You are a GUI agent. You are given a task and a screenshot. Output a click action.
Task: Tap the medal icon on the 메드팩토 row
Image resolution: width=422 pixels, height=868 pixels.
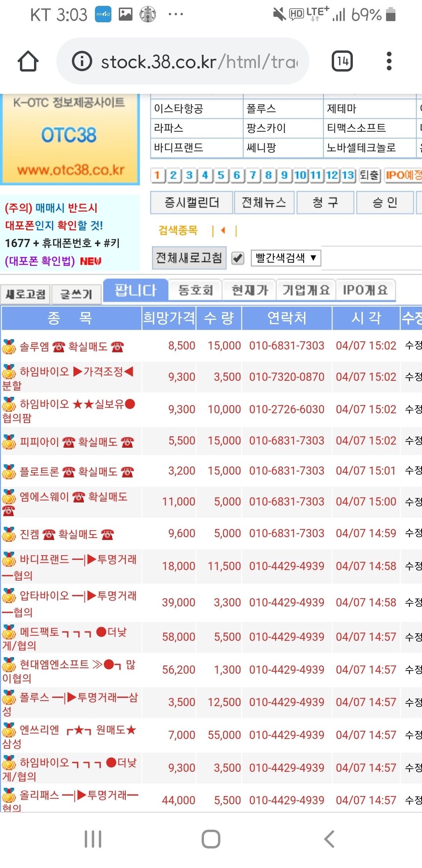click(9, 632)
